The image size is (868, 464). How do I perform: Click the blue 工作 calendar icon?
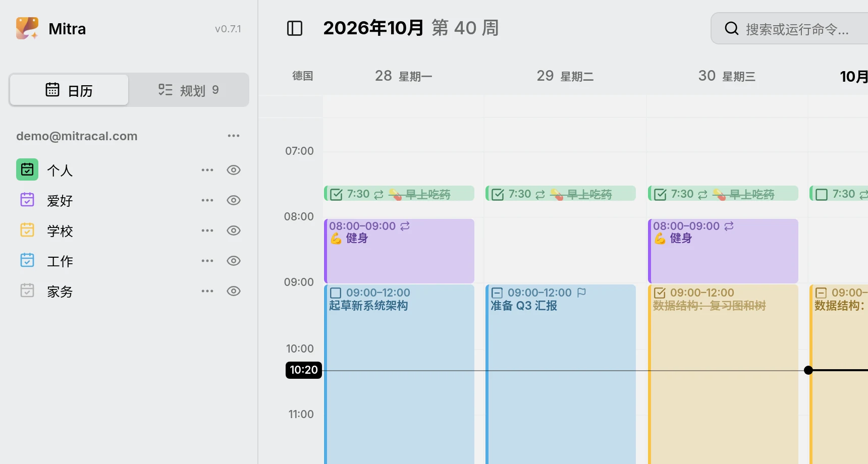coord(27,260)
